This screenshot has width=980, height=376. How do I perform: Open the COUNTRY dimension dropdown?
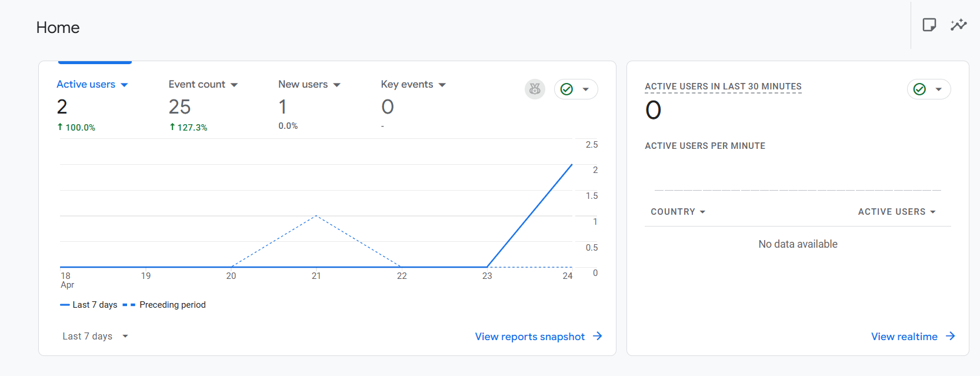coord(678,212)
